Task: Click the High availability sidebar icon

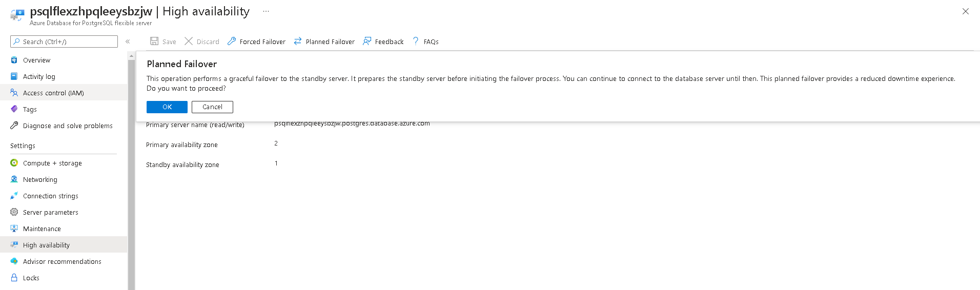Action: coord(14,245)
